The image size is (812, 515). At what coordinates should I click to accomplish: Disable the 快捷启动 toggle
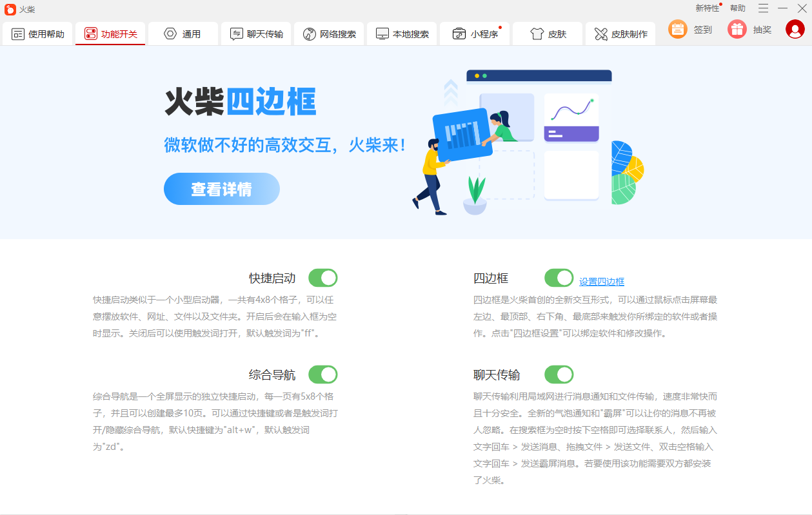coord(322,277)
